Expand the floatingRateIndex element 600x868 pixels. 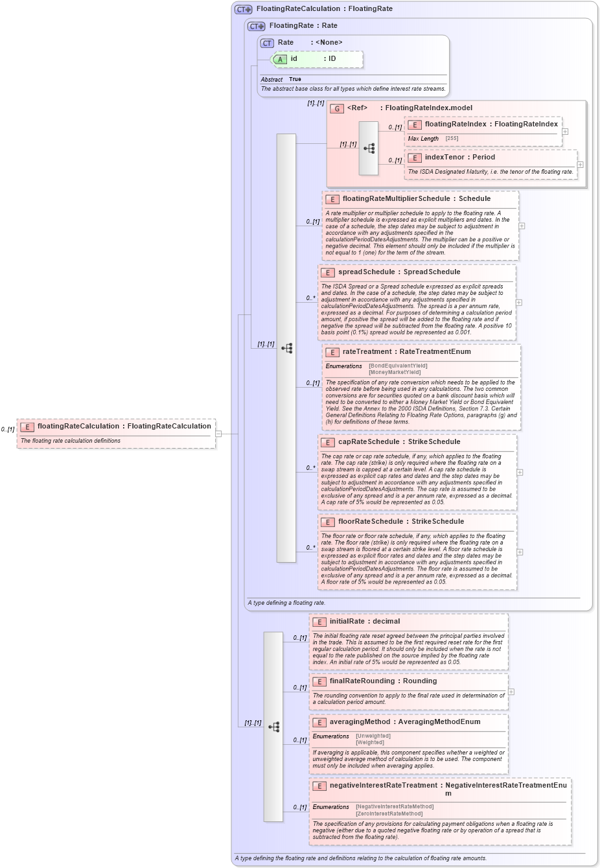(565, 132)
